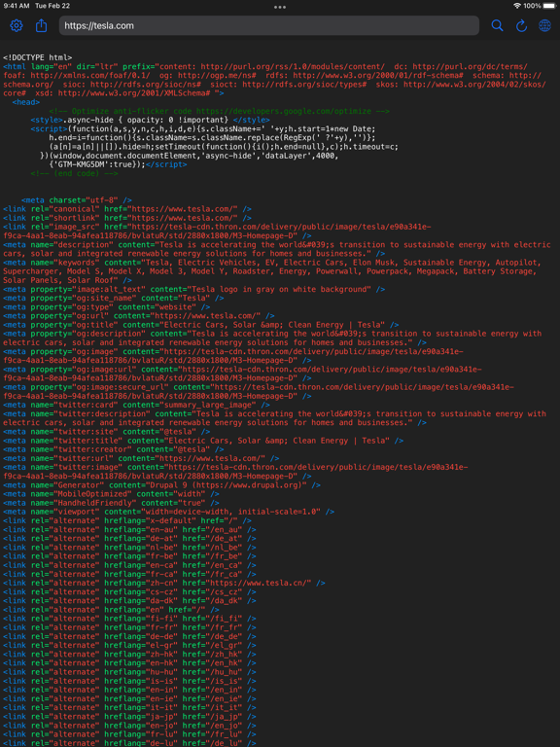The height and width of the screenshot is (747, 560).
Task: Select the hreflang="en-au" link line
Action: pyautogui.click(x=129, y=530)
